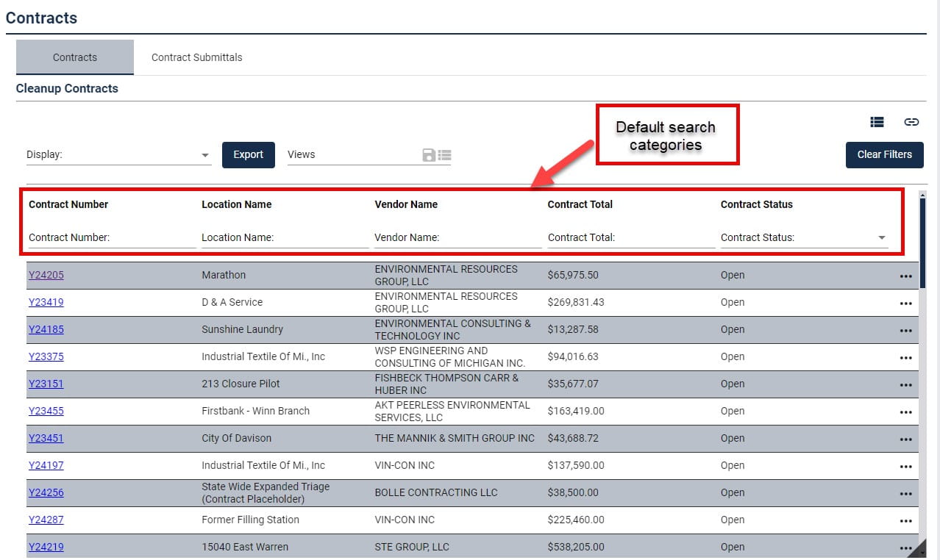This screenshot has width=940, height=560.
Task: Open contract link Y24197
Action: tap(46, 465)
